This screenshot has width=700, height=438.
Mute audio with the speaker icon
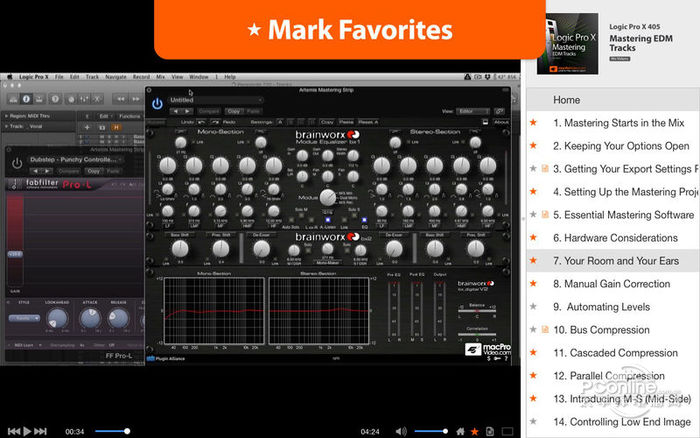(x=401, y=431)
